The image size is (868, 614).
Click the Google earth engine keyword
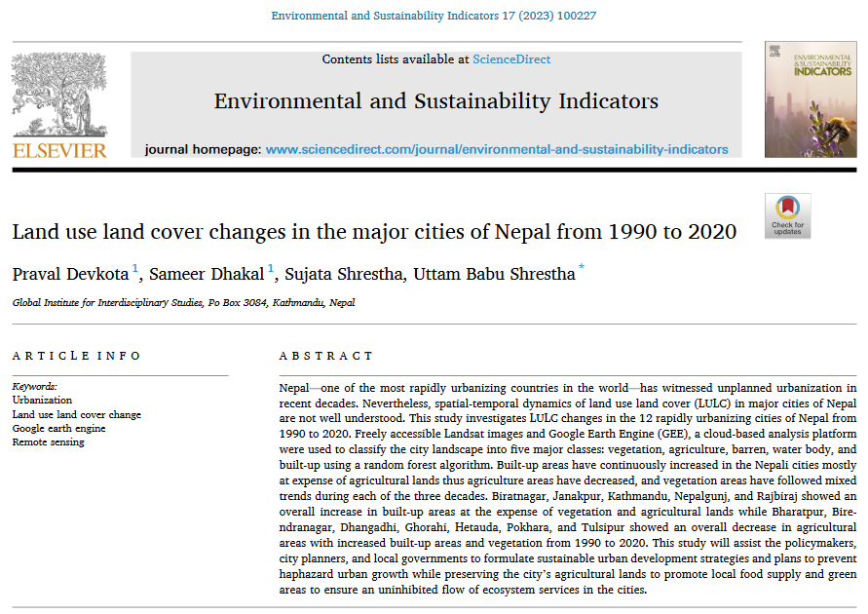(59, 428)
